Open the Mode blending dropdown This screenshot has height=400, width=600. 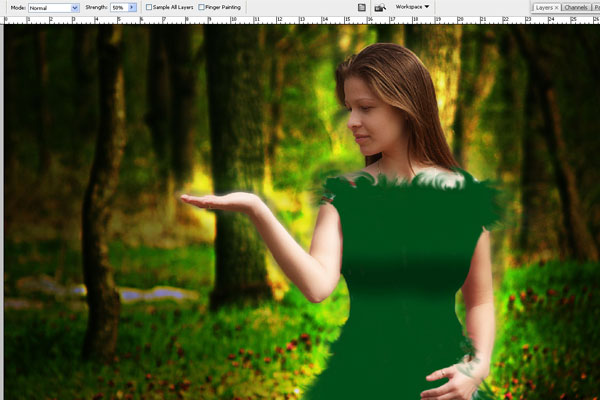coord(53,7)
